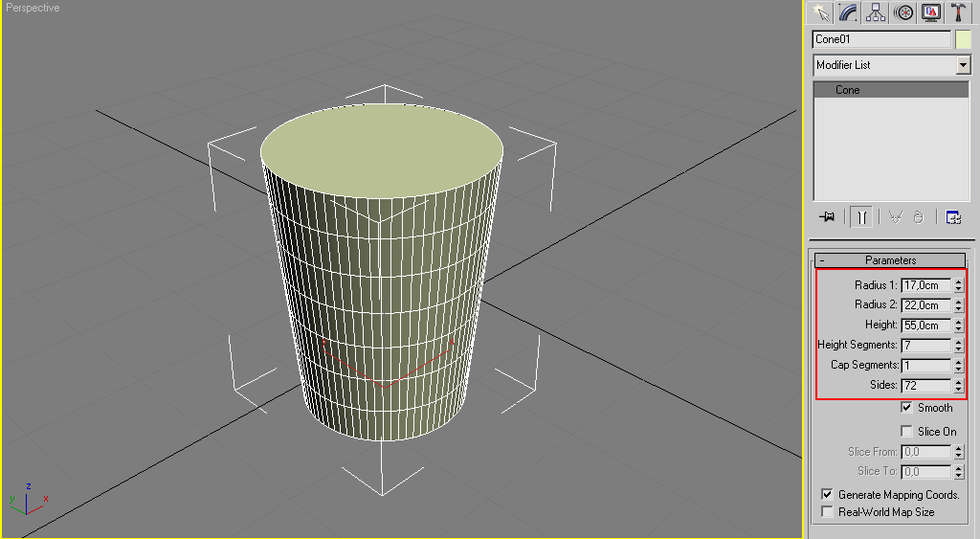
Task: Click Remove Modifier trash icon
Action: [x=918, y=217]
